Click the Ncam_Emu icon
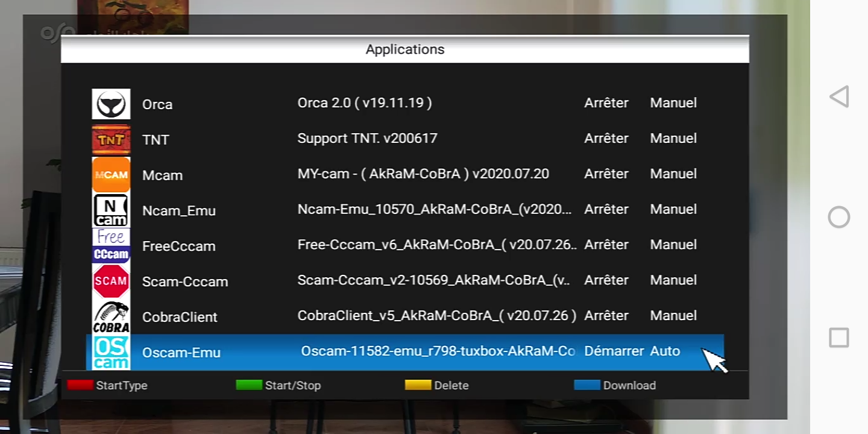 (111, 210)
